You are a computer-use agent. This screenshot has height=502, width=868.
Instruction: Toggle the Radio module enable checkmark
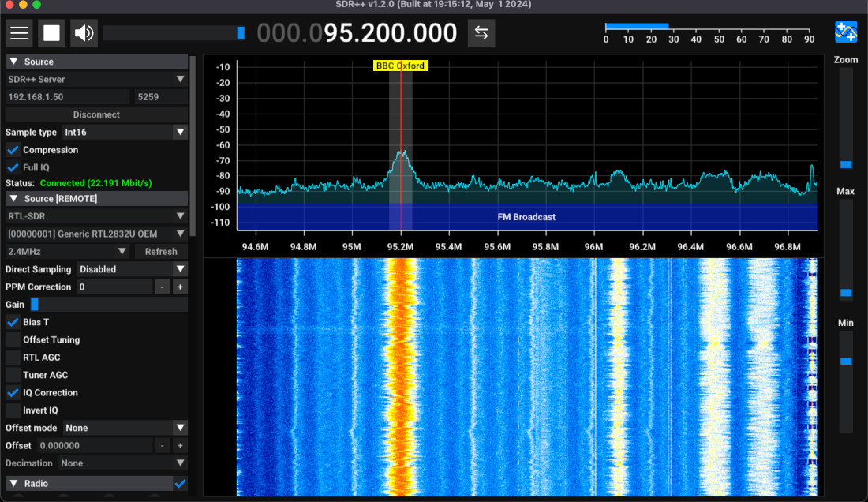pyautogui.click(x=180, y=484)
